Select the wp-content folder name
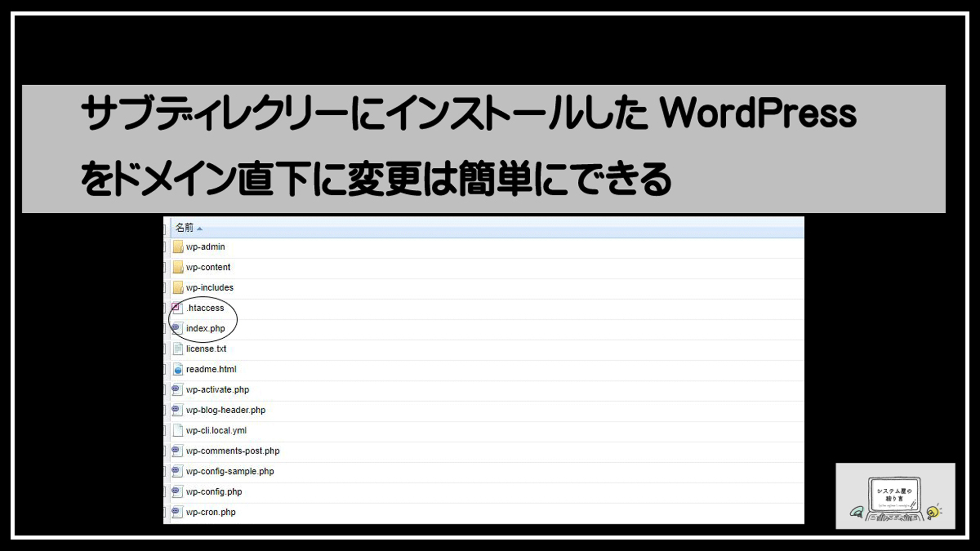This screenshot has width=980, height=551. click(208, 267)
